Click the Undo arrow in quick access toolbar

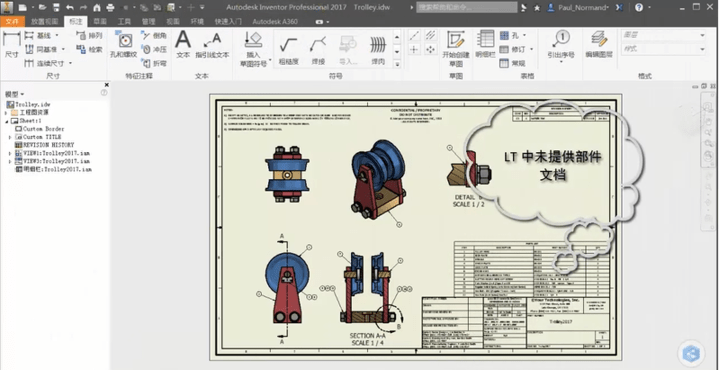tap(70, 7)
